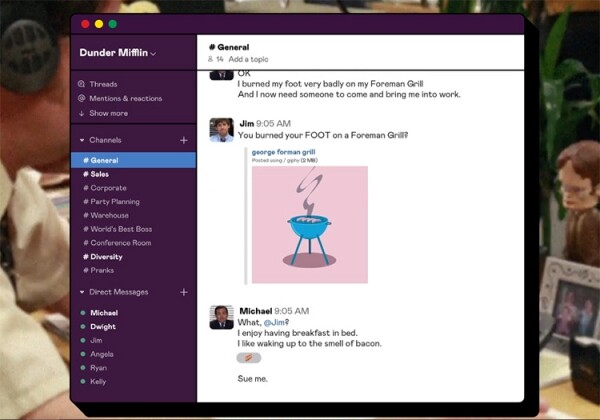This screenshot has width=600, height=420.
Task: Click the bacon emoji reaction
Action: click(x=248, y=357)
